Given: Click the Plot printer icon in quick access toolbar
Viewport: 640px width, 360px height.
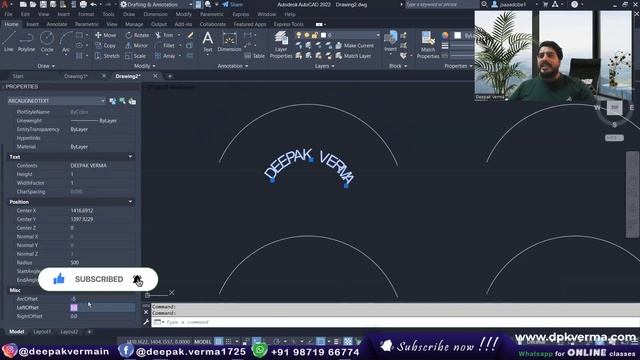Looking at the screenshot, I should pos(83,4).
